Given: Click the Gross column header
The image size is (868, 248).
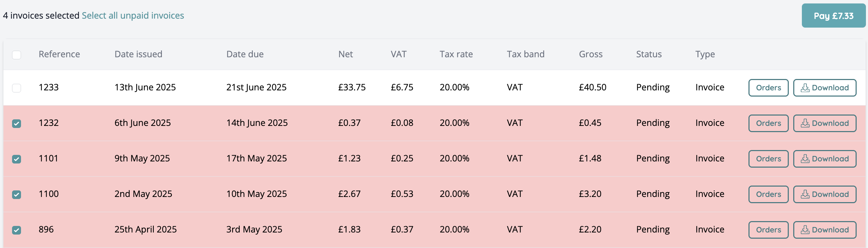Looking at the screenshot, I should (x=591, y=54).
